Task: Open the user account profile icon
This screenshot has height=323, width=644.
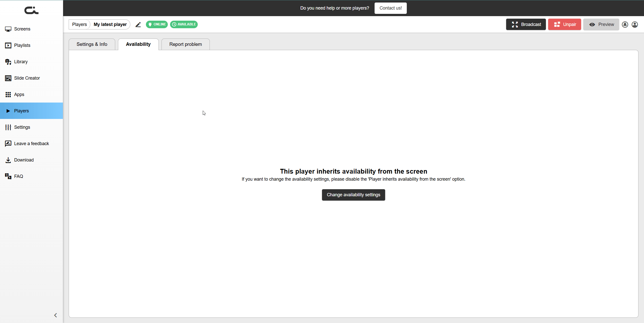Action: tap(635, 24)
